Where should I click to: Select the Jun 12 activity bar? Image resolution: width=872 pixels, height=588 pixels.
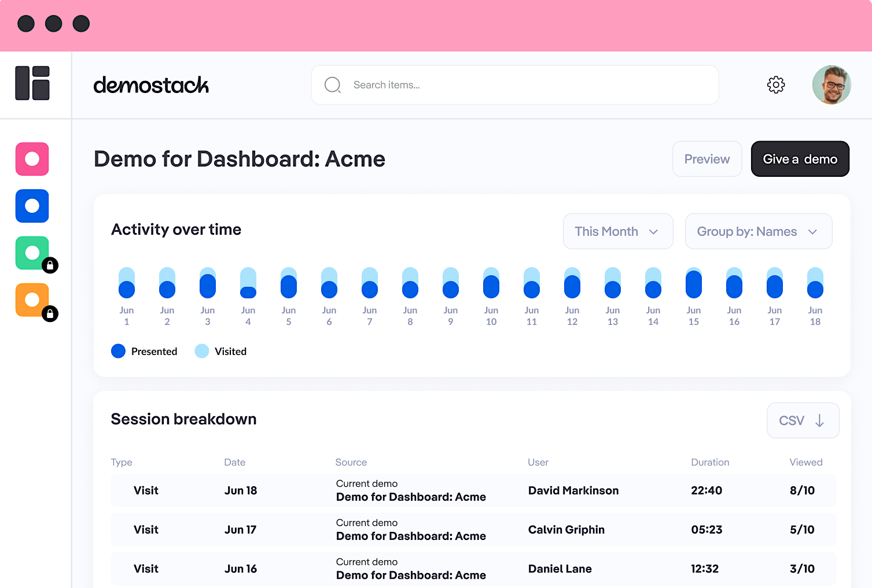click(x=572, y=283)
